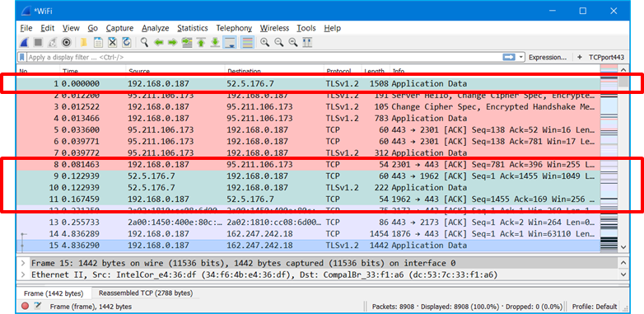644x314 pixels.
Task: Stop the running packet capture
Action: point(38,42)
